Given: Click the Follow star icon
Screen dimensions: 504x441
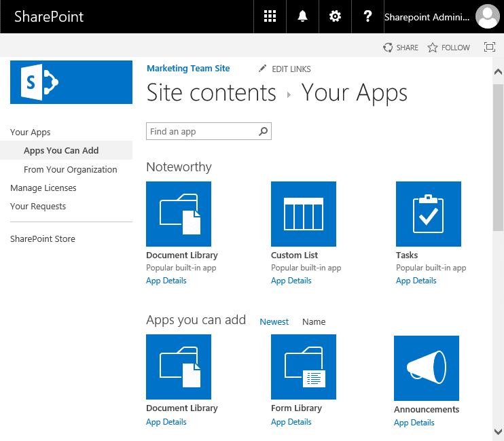Looking at the screenshot, I should coord(432,48).
